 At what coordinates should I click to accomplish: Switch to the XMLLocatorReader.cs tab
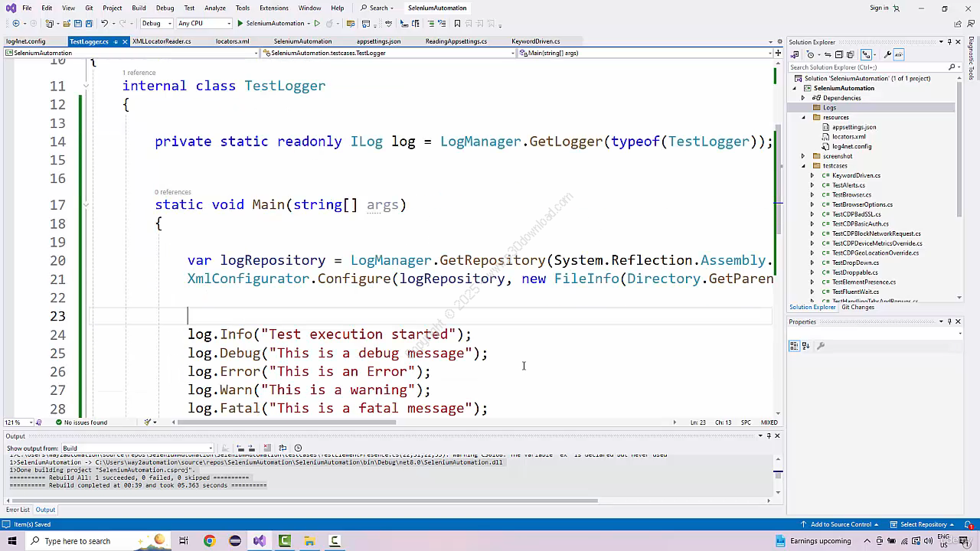coord(162,41)
